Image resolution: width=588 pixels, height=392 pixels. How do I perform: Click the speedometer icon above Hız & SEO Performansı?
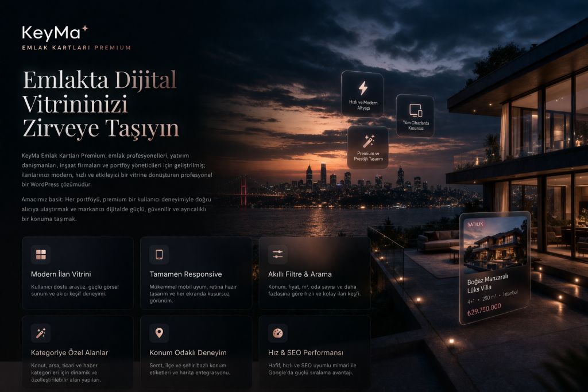(x=277, y=333)
